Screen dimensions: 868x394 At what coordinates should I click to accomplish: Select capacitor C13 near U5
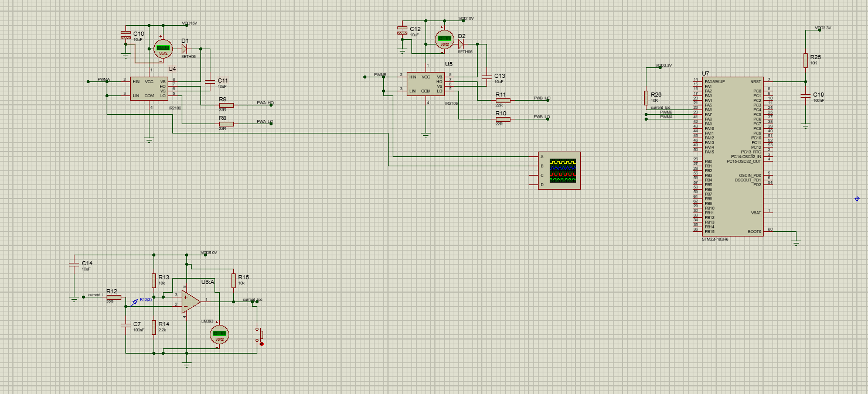click(x=485, y=77)
